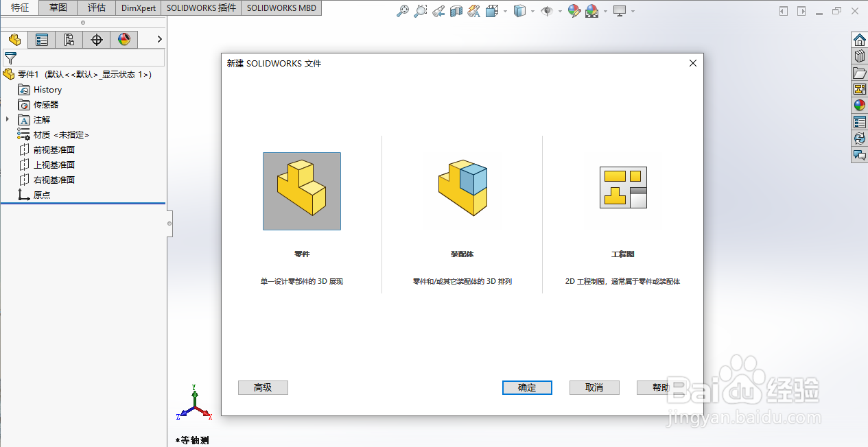
Task: Switch to the 草图 tab
Action: pos(58,8)
